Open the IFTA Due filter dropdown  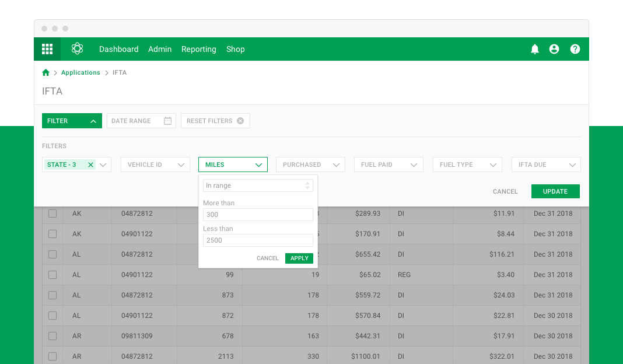547,164
